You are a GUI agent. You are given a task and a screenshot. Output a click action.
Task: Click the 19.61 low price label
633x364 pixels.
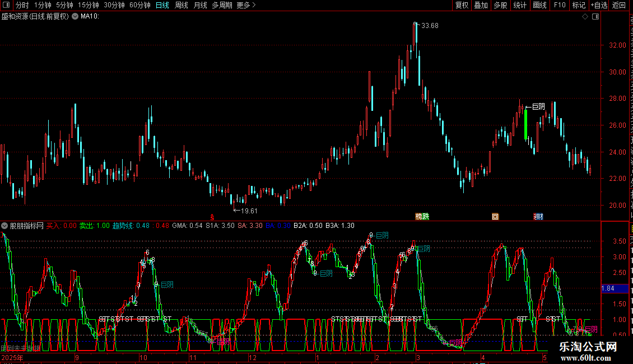tap(249, 211)
